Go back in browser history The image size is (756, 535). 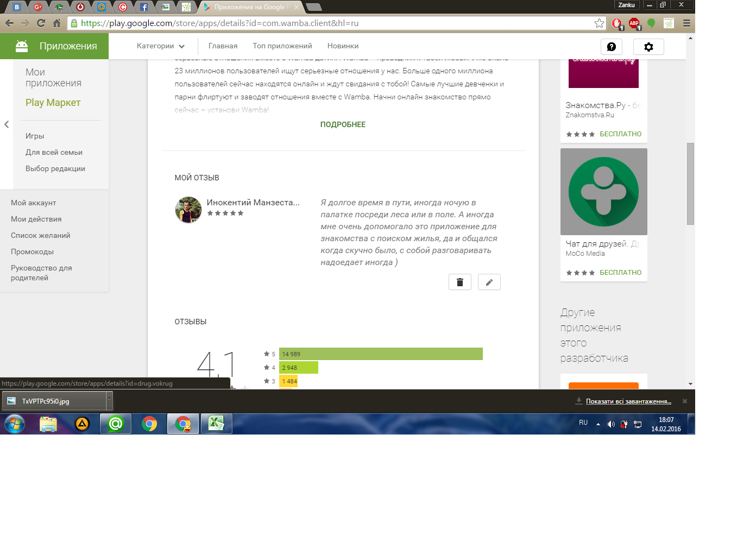(9, 23)
